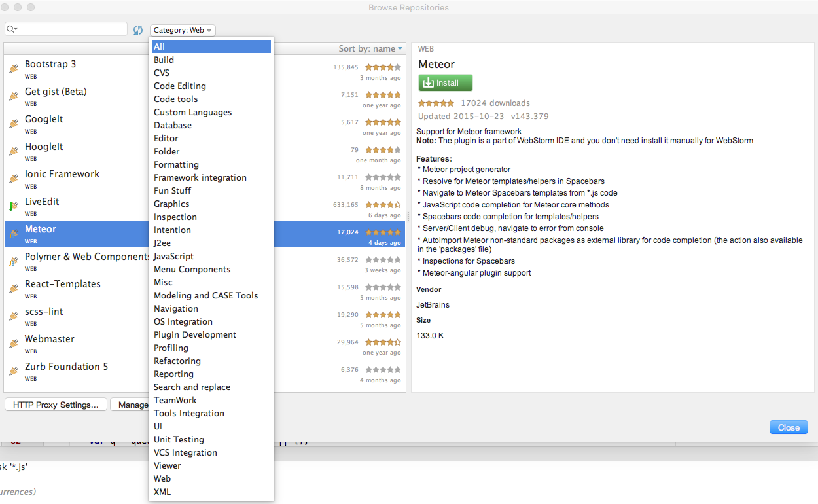Screen dimensions: 818x504
Task: Select the Framework integration category
Action: [200, 177]
